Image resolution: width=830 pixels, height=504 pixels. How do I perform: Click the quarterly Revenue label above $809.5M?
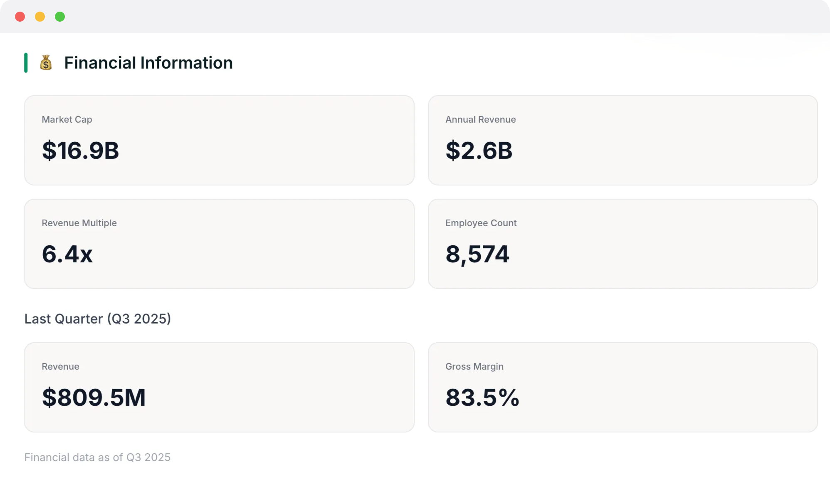coord(60,366)
